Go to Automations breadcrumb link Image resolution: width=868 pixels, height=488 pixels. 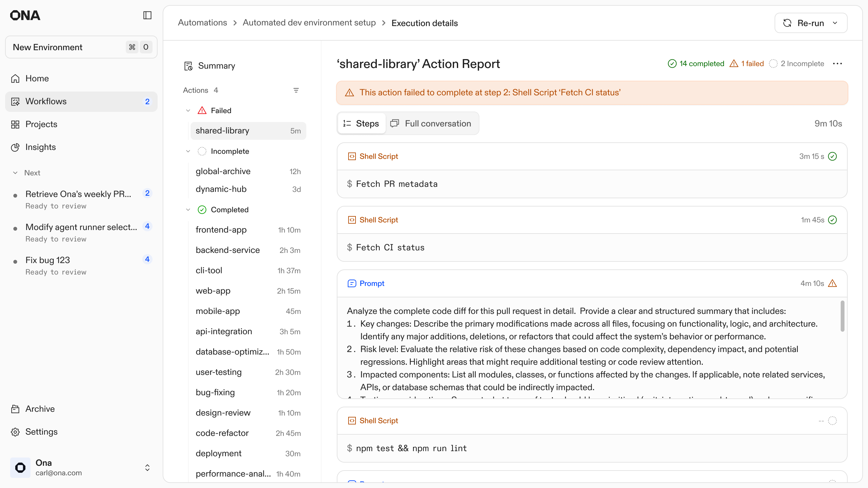click(202, 23)
